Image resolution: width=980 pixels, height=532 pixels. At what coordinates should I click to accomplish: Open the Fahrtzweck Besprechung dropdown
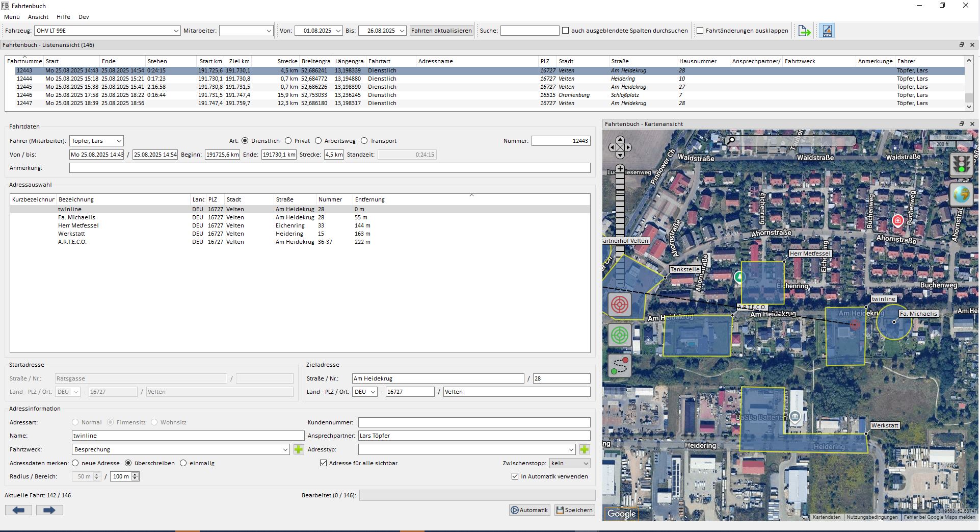[x=285, y=449]
